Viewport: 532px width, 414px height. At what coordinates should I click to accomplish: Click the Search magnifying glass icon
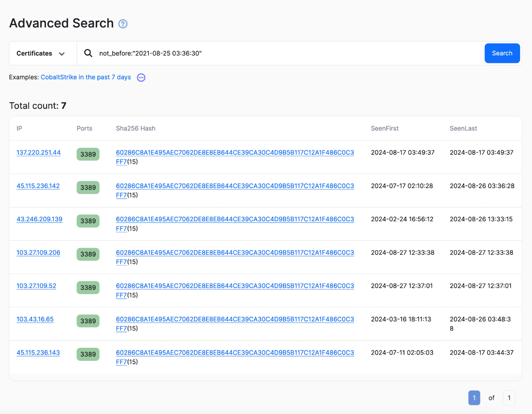tap(88, 53)
